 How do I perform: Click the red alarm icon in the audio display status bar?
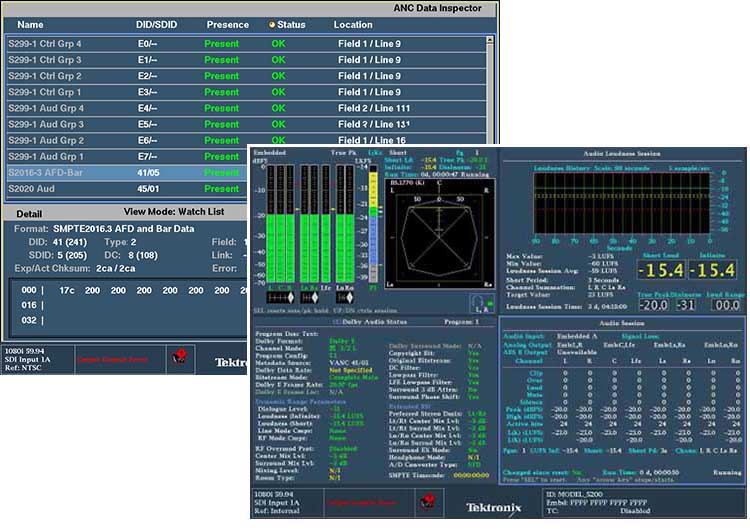click(x=428, y=501)
